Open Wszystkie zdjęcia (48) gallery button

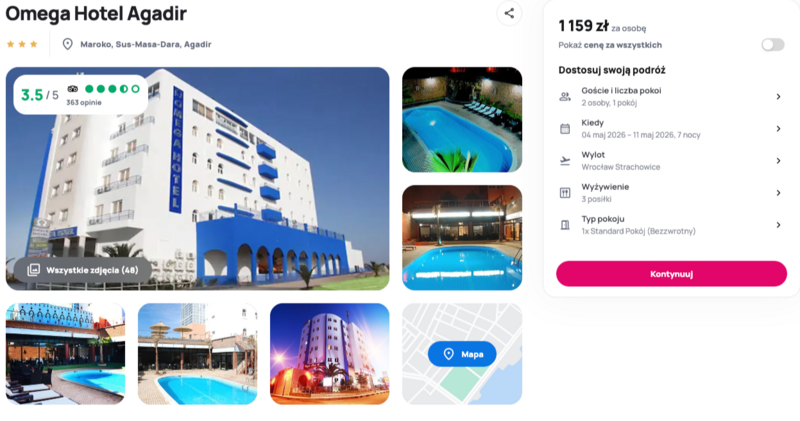(83, 270)
